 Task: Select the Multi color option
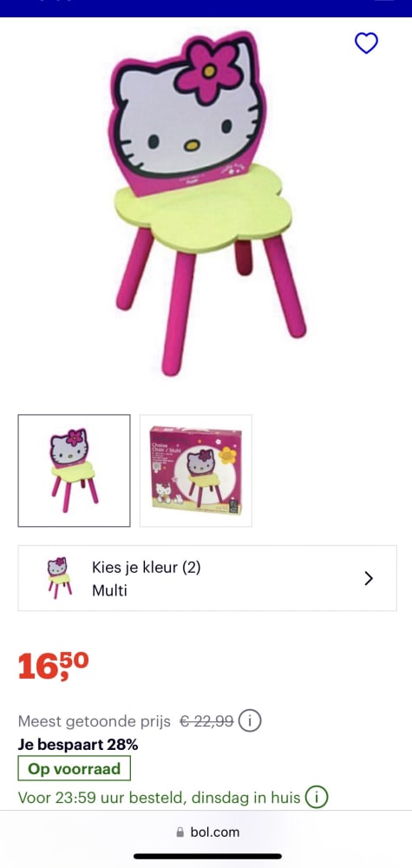(109, 590)
